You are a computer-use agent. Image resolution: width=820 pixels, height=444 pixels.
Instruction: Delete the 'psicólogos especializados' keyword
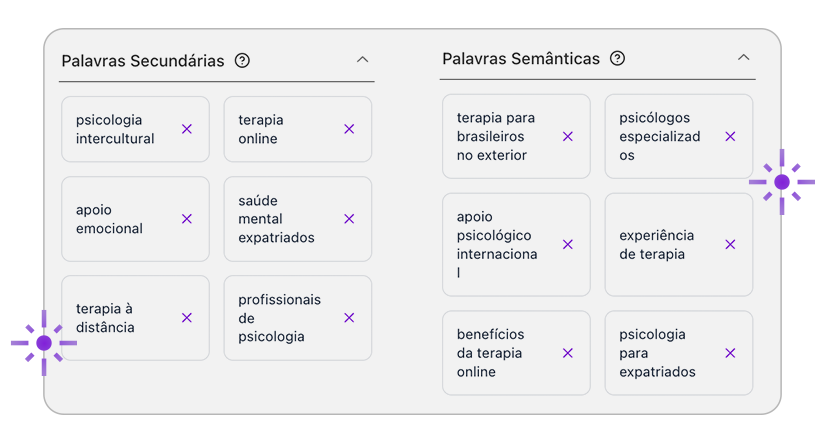pyautogui.click(x=730, y=136)
